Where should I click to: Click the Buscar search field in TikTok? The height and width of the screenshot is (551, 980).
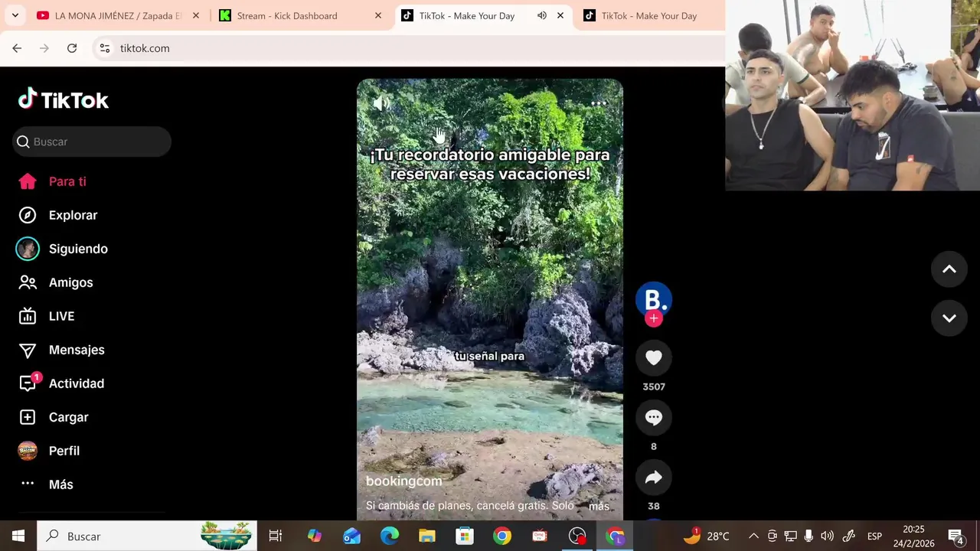[x=92, y=142]
